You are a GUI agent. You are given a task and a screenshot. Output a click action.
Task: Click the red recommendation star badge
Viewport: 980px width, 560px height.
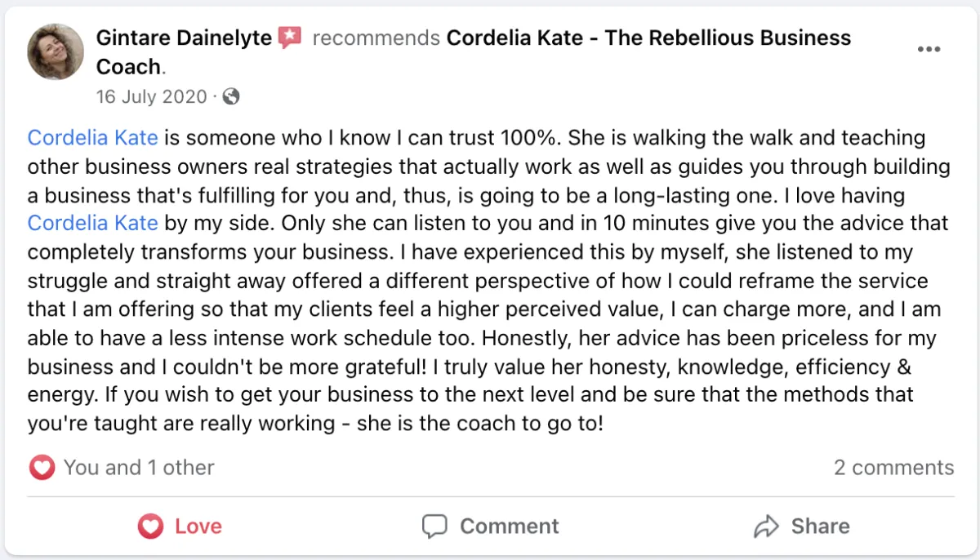290,38
